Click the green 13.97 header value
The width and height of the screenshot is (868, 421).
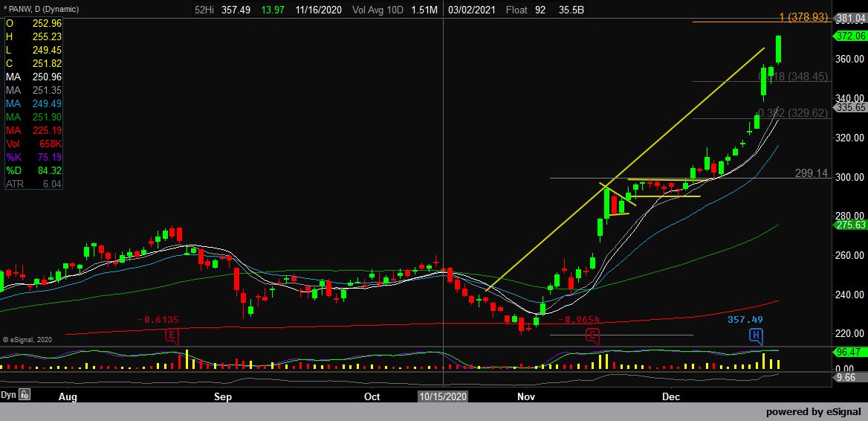271,10
